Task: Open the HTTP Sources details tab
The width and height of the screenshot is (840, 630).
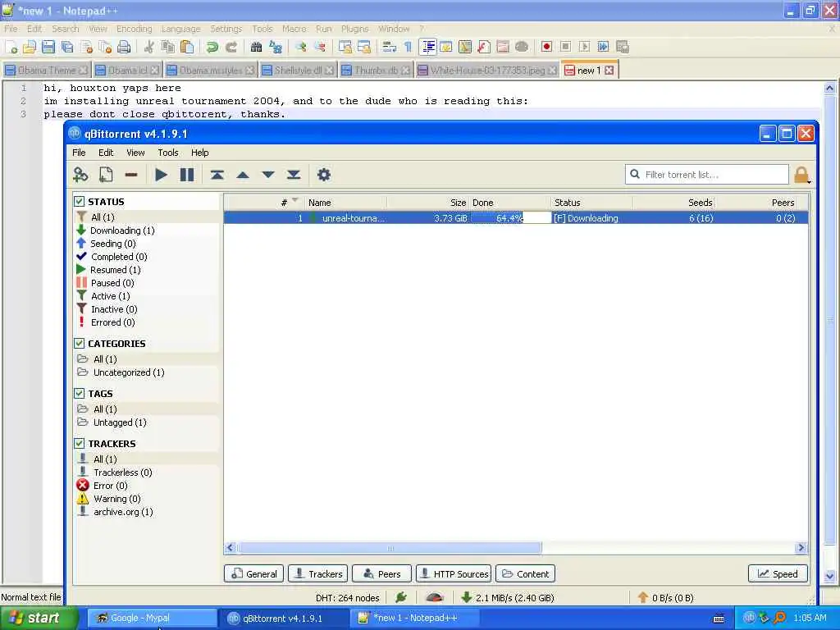Action: pos(453,573)
